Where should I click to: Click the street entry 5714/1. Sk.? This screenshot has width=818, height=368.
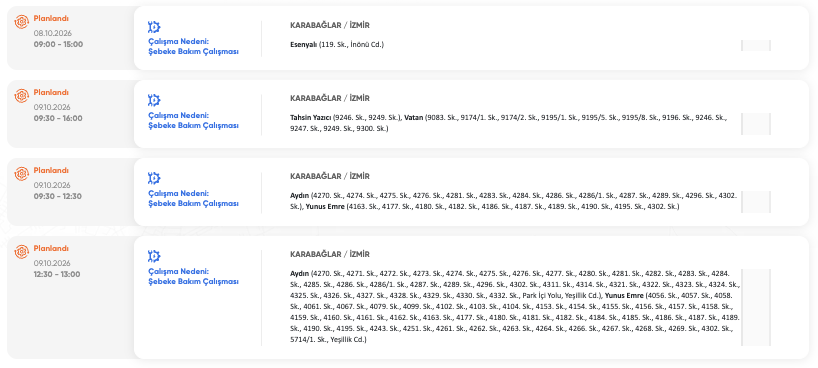308,340
